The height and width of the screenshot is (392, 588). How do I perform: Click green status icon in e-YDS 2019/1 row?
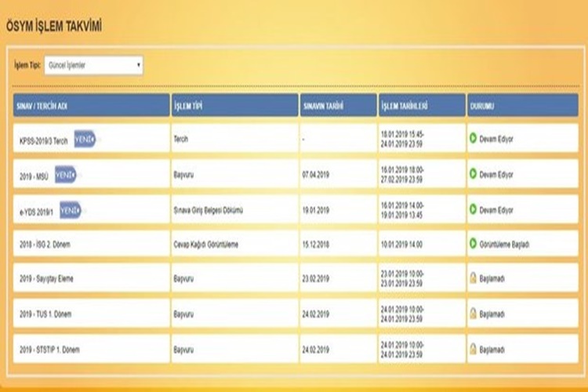(473, 209)
